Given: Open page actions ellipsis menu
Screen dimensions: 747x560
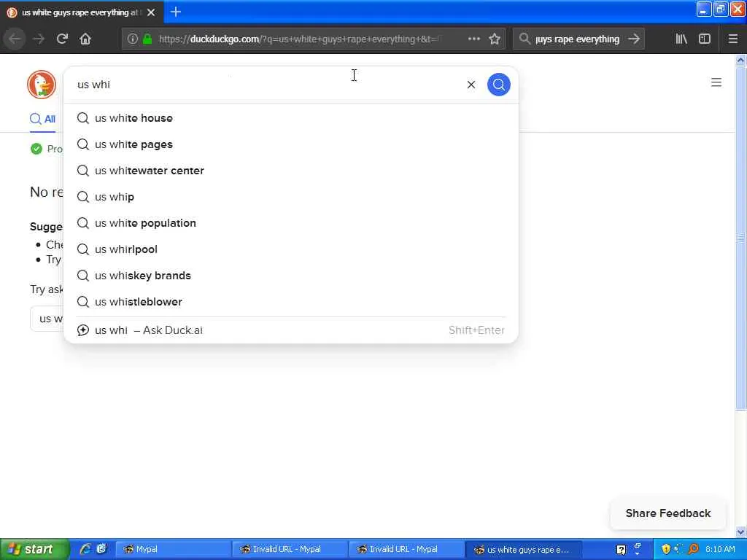Looking at the screenshot, I should 473,39.
